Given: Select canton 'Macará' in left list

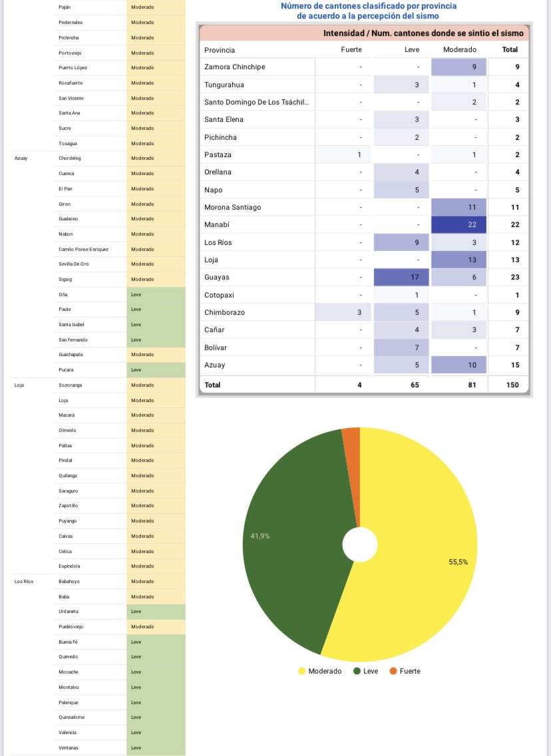Looking at the screenshot, I should 67,415.
